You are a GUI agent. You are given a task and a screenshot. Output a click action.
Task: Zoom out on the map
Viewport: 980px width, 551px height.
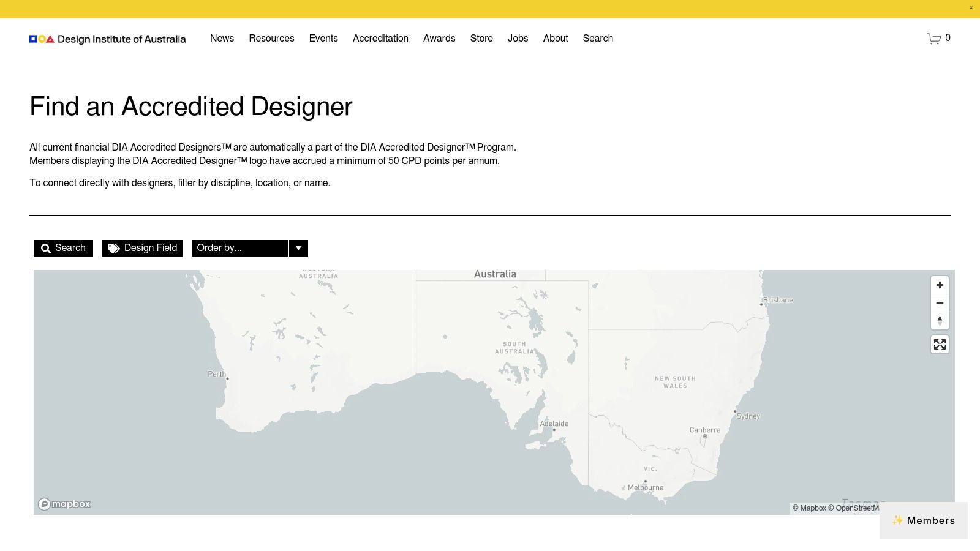[x=940, y=302]
